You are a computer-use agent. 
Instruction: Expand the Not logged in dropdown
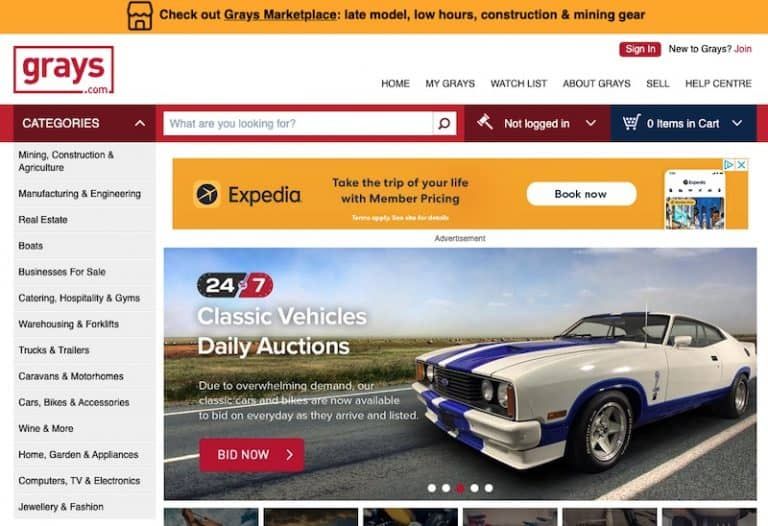(591, 123)
